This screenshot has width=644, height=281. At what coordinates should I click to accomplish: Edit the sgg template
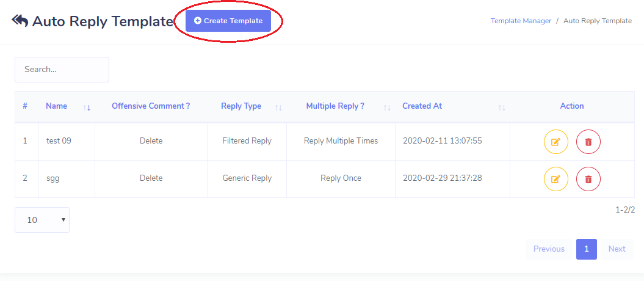tap(555, 179)
